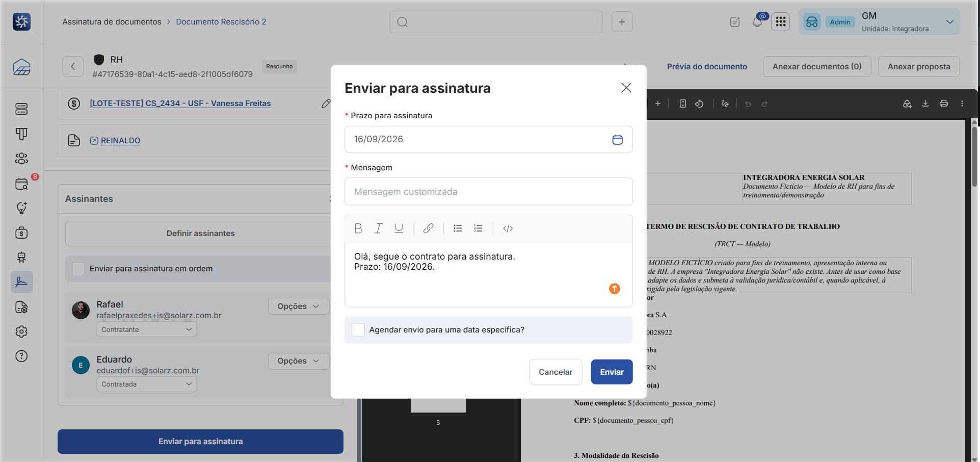This screenshot has height=462, width=980.
Task: Click the top search field
Action: coord(496,22)
